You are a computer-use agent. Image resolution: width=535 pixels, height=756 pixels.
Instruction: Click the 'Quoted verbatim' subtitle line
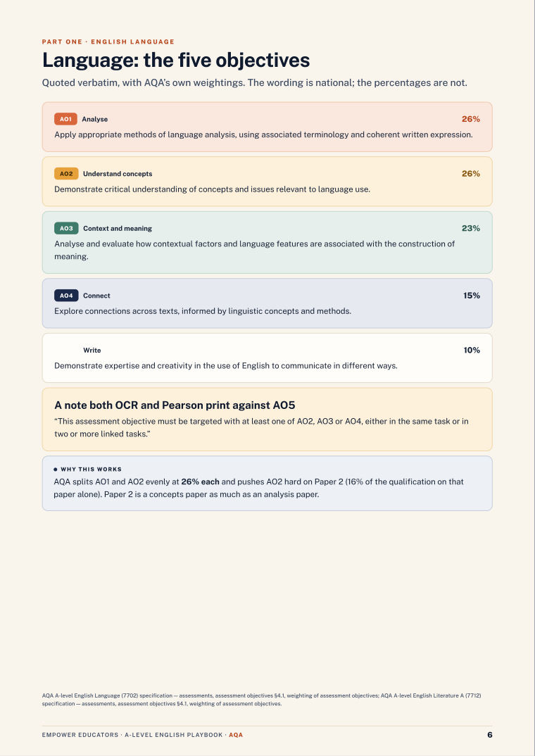(x=255, y=82)
